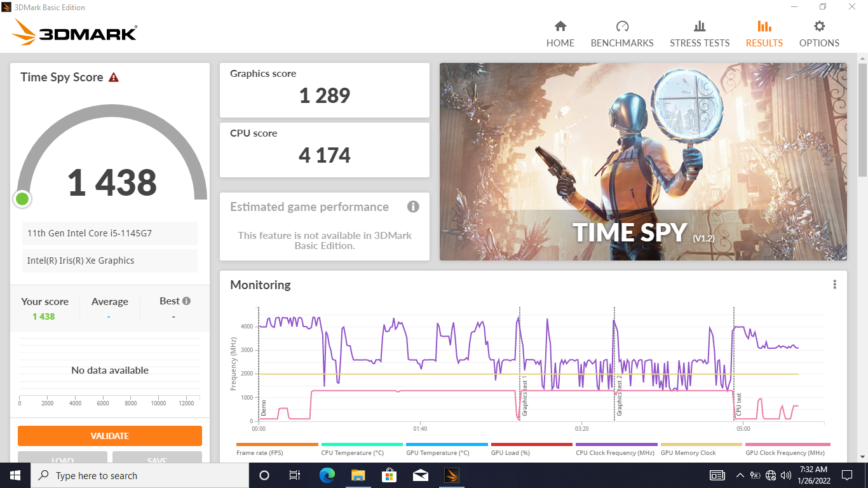
Task: Open the Action Center notifications icon
Action: click(846, 475)
